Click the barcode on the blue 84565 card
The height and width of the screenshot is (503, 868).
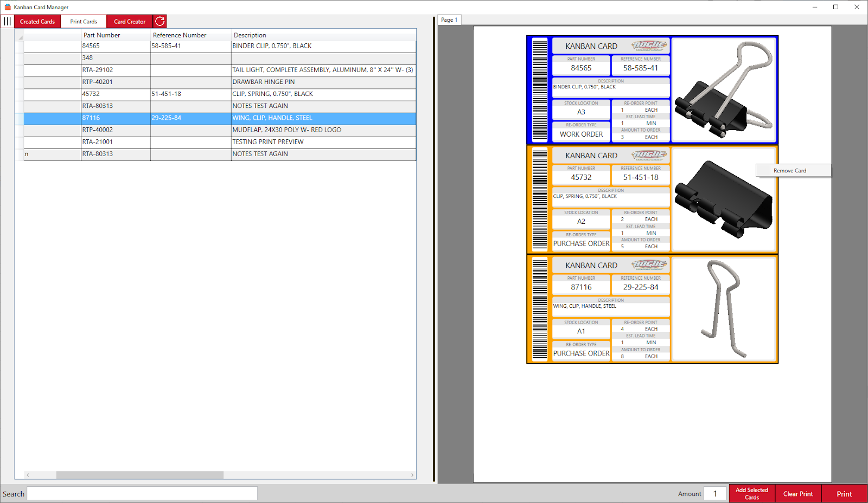539,90
